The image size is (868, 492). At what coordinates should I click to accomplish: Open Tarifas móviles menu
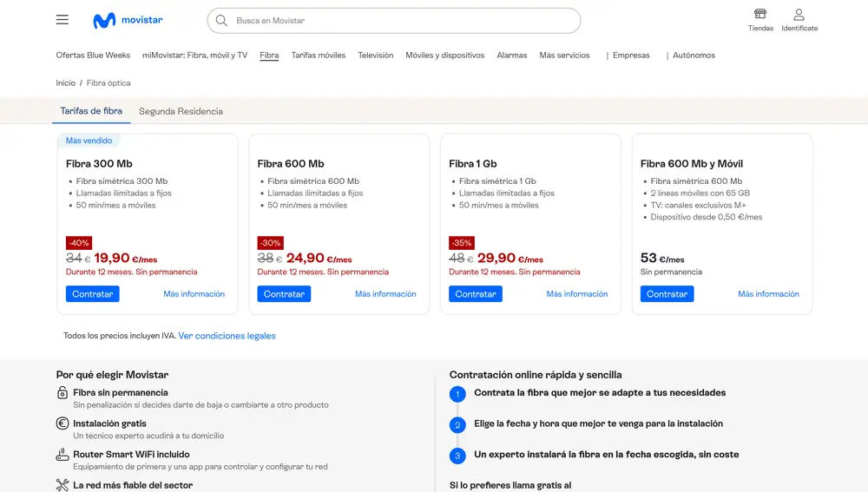coord(319,56)
